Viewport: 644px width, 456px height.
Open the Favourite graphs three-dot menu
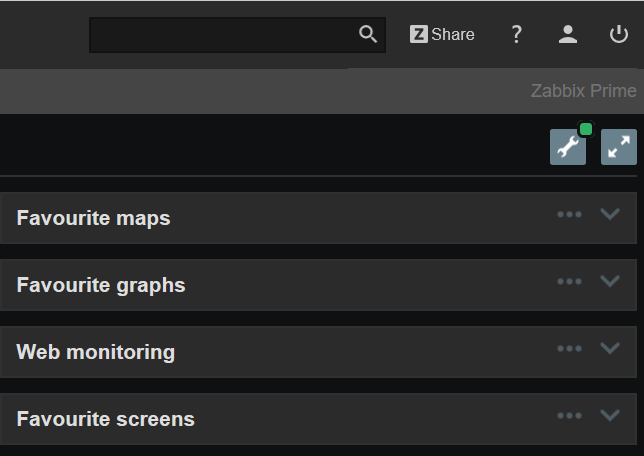coord(570,281)
